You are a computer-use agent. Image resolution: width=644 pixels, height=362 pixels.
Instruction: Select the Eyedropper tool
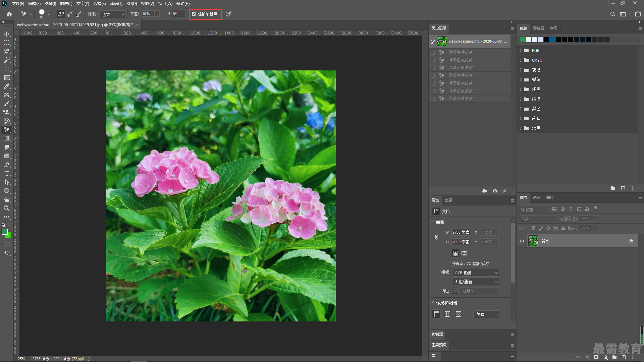(x=7, y=86)
